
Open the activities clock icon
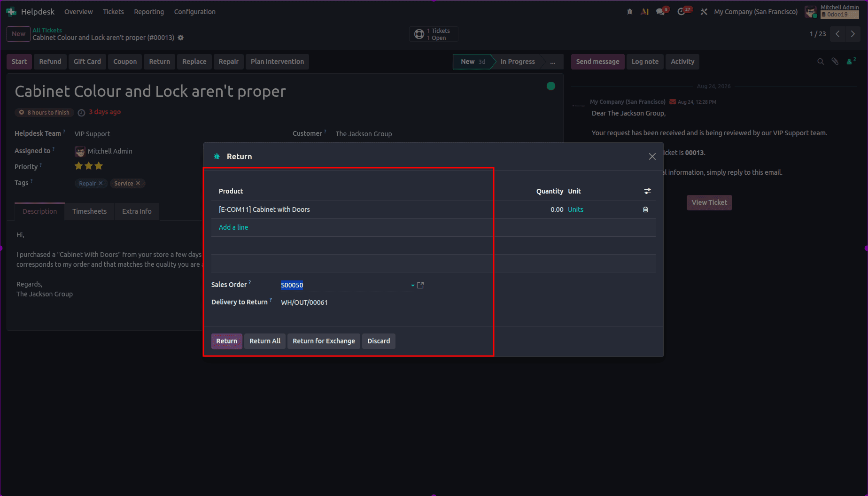tap(682, 11)
